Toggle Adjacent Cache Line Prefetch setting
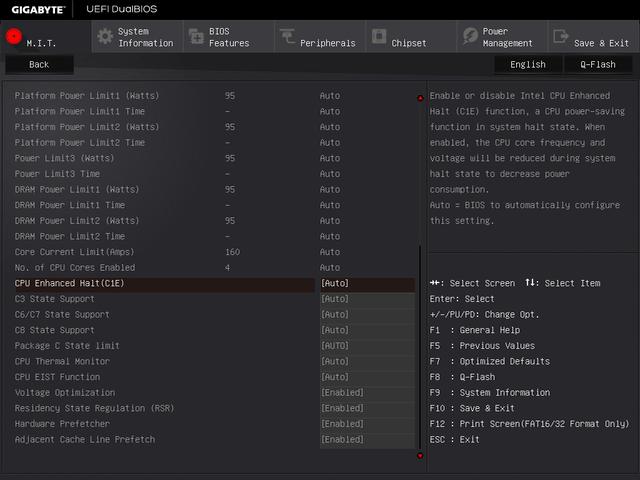640x480 pixels. 366,440
